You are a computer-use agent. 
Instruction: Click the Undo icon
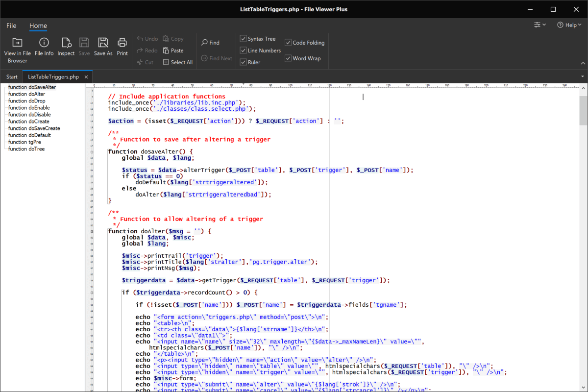147,38
